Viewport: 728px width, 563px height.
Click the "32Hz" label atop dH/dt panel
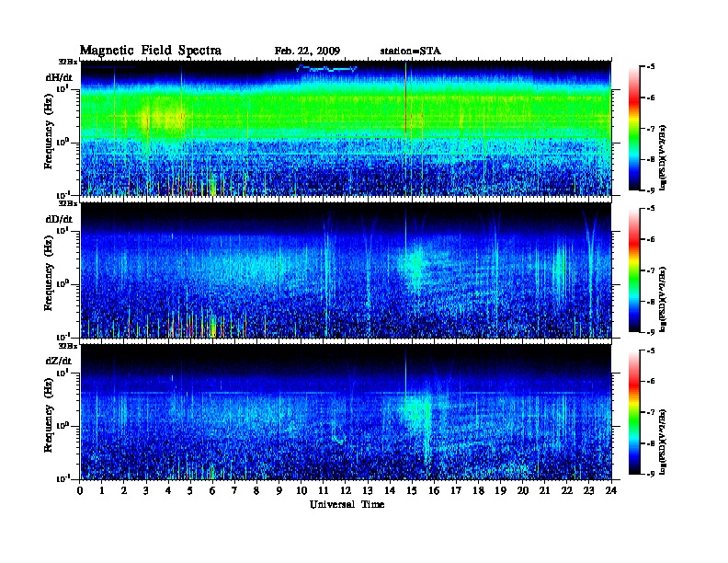68,61
